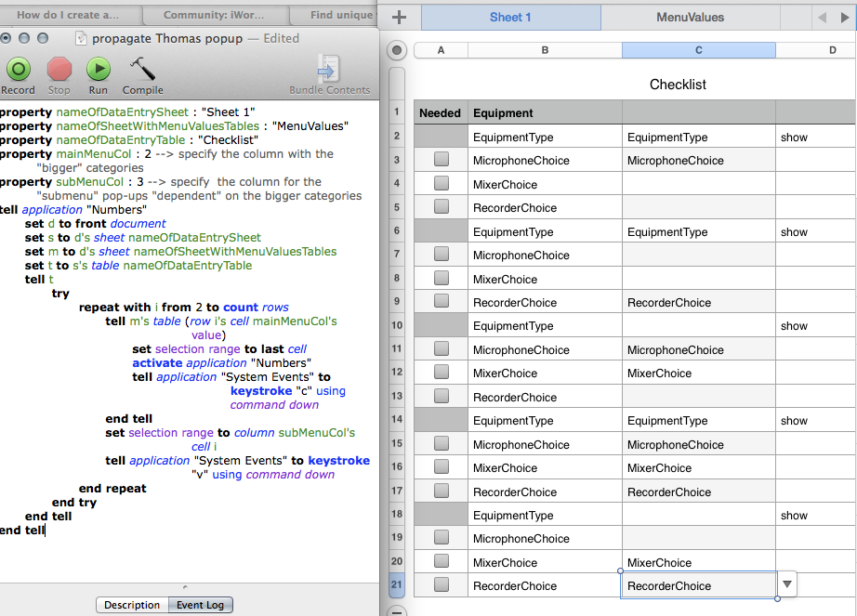Compile the script using the hammer icon
The height and width of the screenshot is (616, 857).
[x=142, y=70]
